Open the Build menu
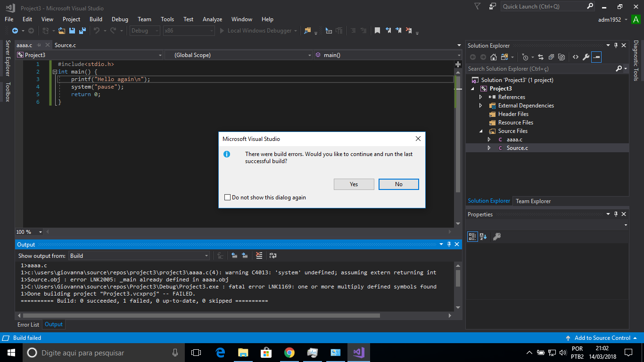This screenshot has height=362, width=644. coord(96,19)
